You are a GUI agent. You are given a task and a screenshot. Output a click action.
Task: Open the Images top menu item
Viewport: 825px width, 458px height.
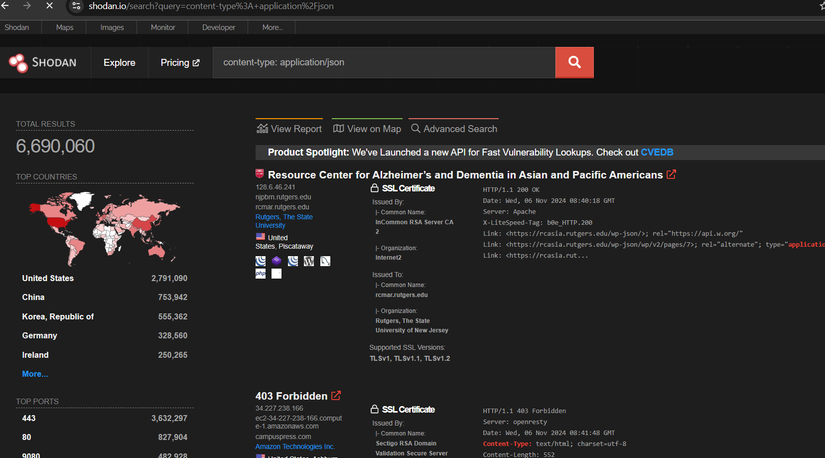point(112,27)
